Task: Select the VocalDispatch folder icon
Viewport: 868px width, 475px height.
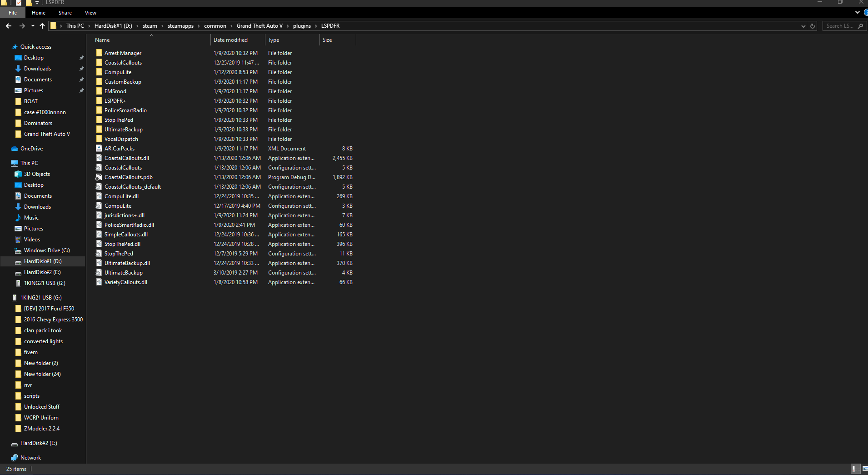Action: point(99,139)
